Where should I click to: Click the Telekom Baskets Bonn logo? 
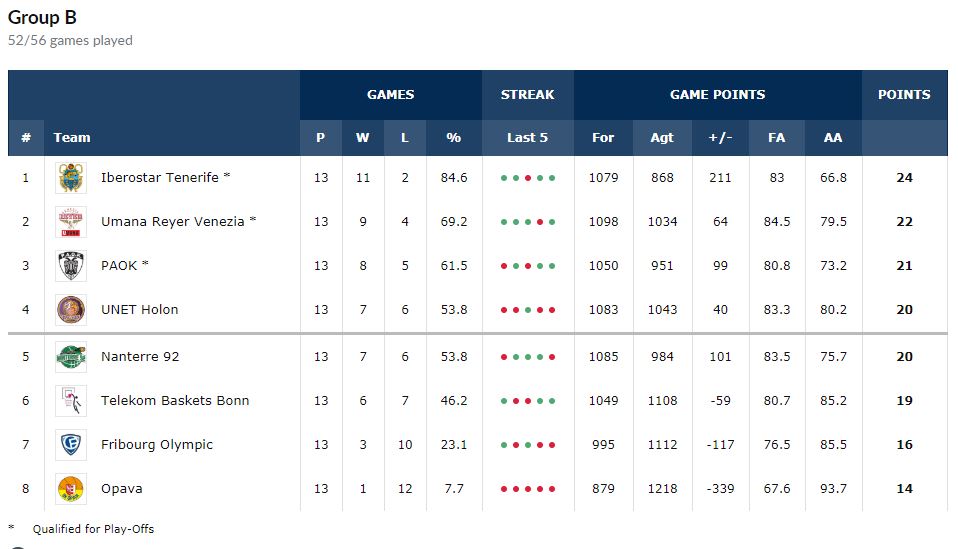pyautogui.click(x=71, y=401)
